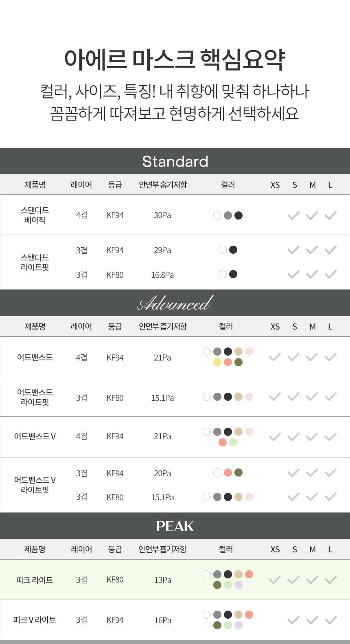Select S size checkmark for 피크 V 라이트
The width and height of the screenshot is (350, 644).
[293, 620]
